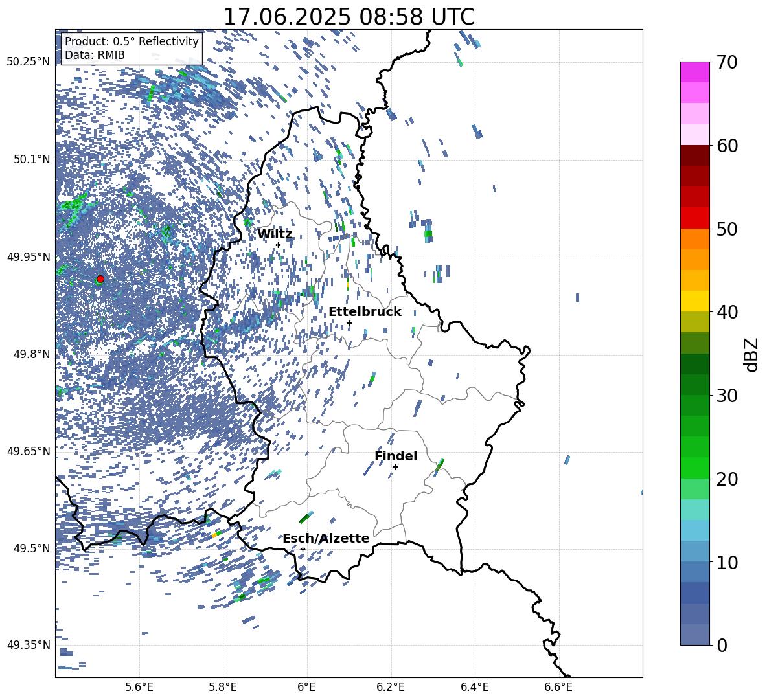Click the 50 colorbar tick label
Image resolution: width=767 pixels, height=700 pixels.
727,229
